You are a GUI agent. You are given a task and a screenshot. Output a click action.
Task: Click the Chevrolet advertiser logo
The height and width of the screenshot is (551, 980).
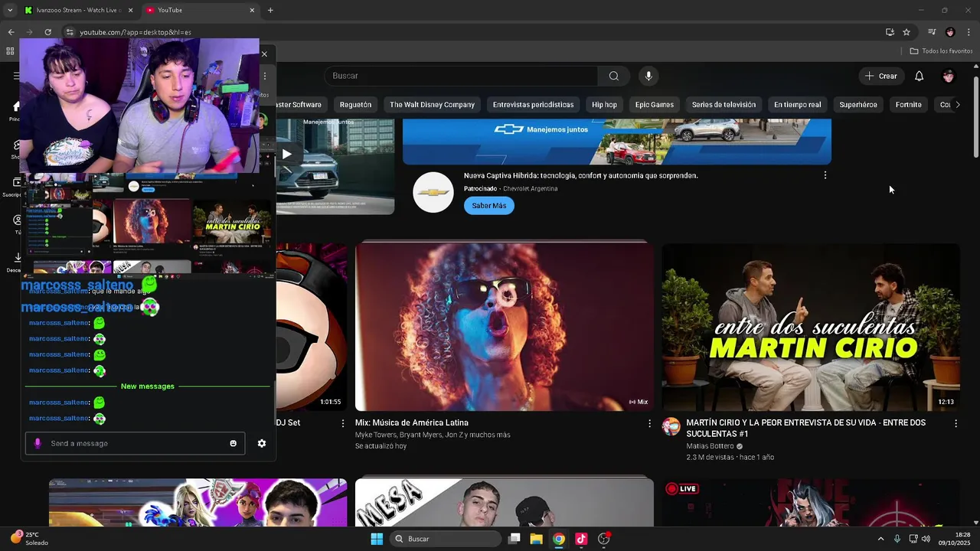click(x=433, y=192)
